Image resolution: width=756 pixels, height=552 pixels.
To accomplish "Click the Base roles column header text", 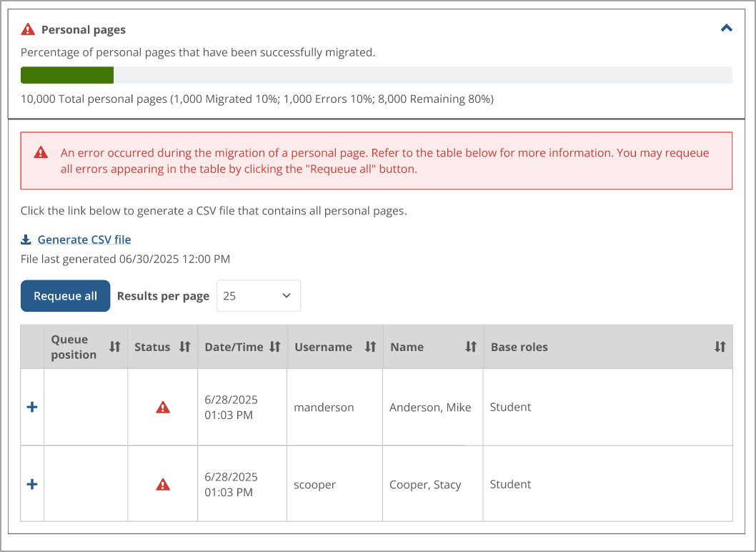I will [519, 347].
